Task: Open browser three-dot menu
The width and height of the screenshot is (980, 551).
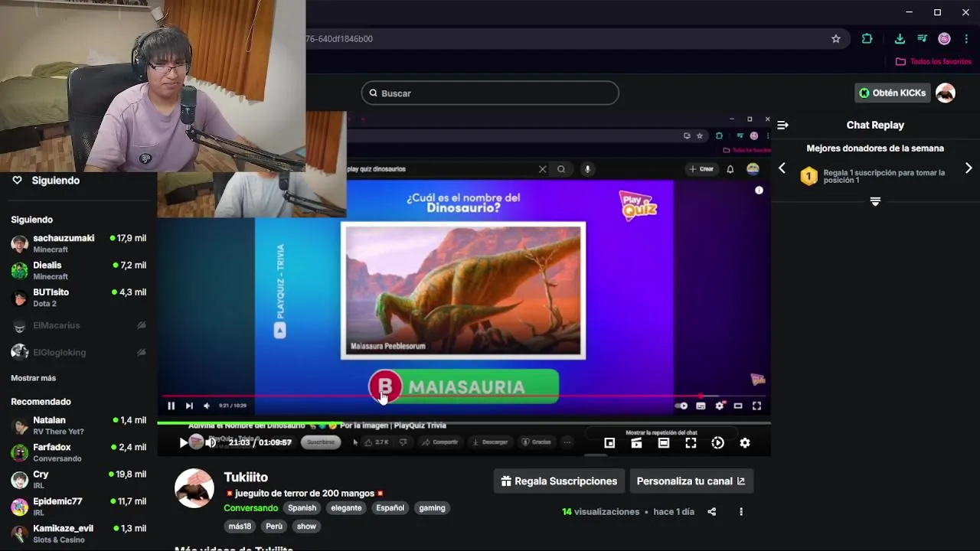Action: [965, 38]
